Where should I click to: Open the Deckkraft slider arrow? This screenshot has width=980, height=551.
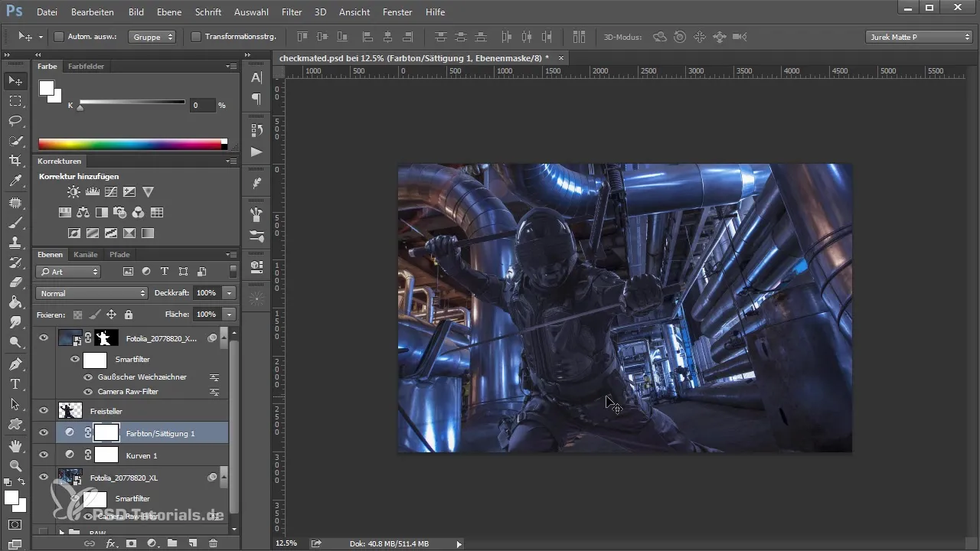tap(229, 293)
